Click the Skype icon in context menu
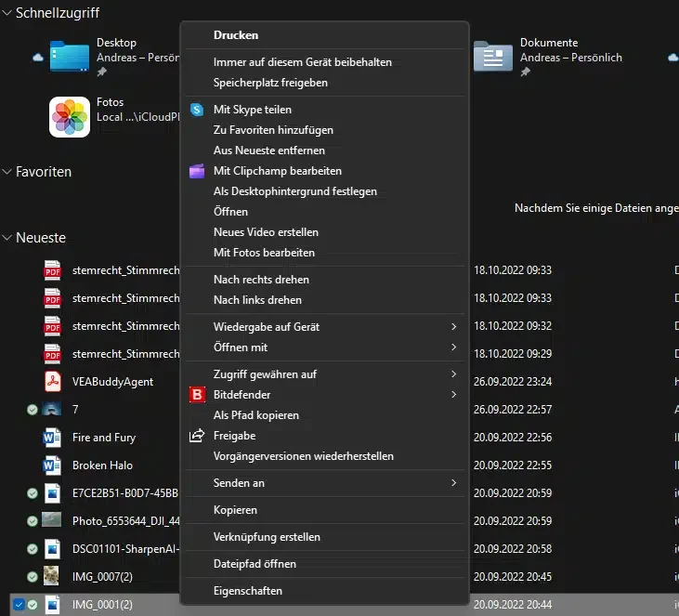 [197, 110]
